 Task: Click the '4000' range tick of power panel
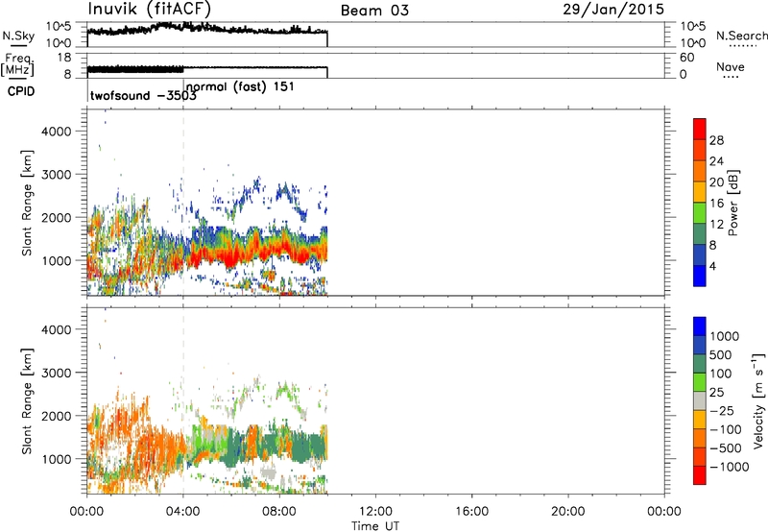57,132
